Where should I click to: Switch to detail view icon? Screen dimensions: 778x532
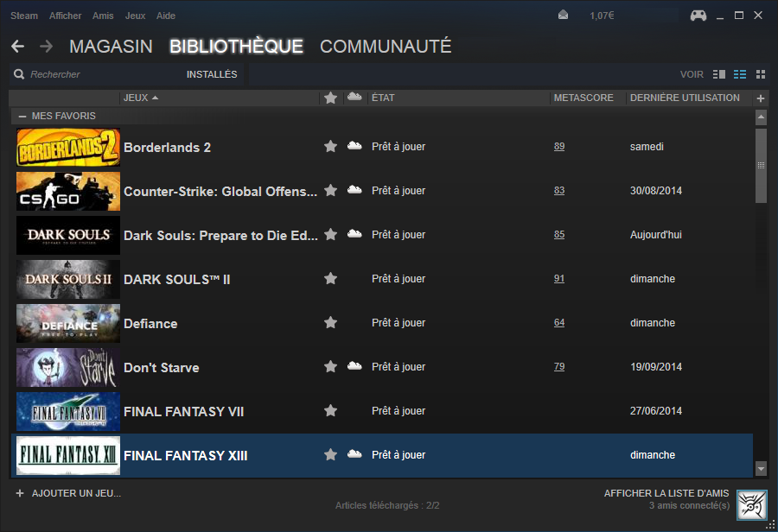[x=719, y=74]
